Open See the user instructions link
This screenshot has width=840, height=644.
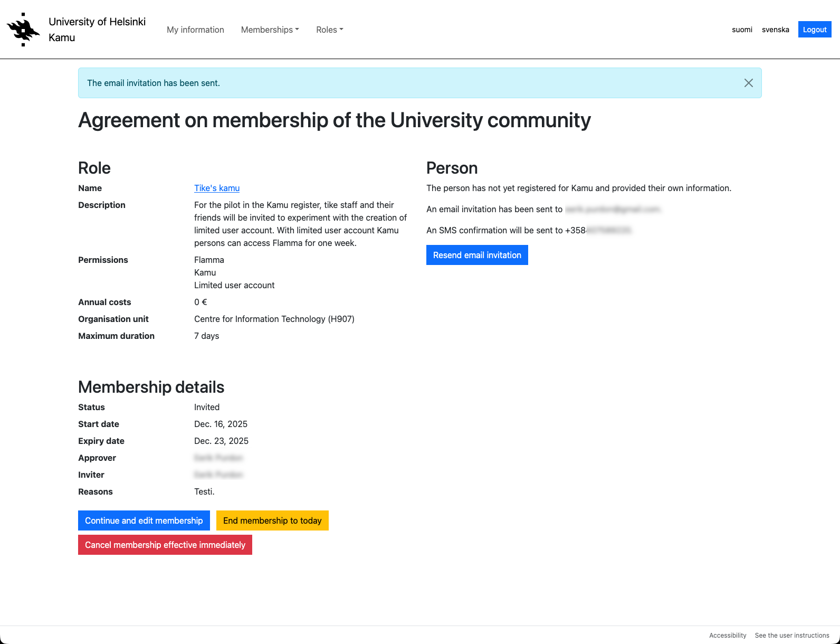(792, 636)
